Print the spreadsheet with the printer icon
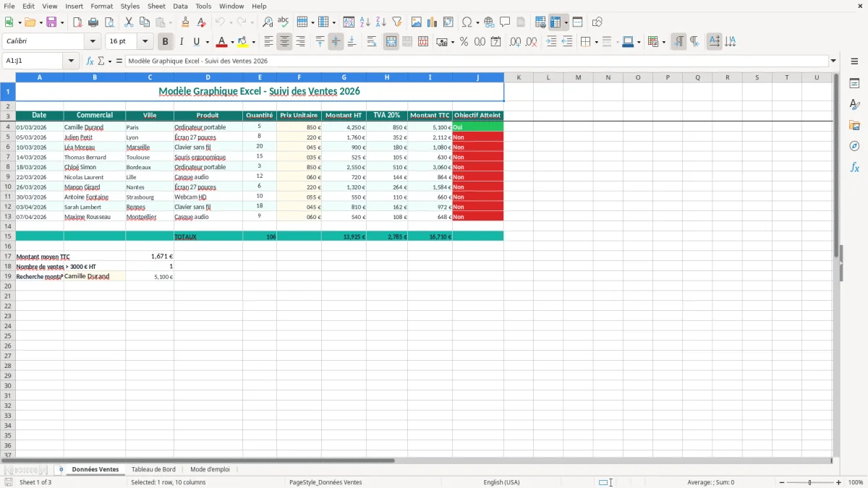 [x=93, y=22]
